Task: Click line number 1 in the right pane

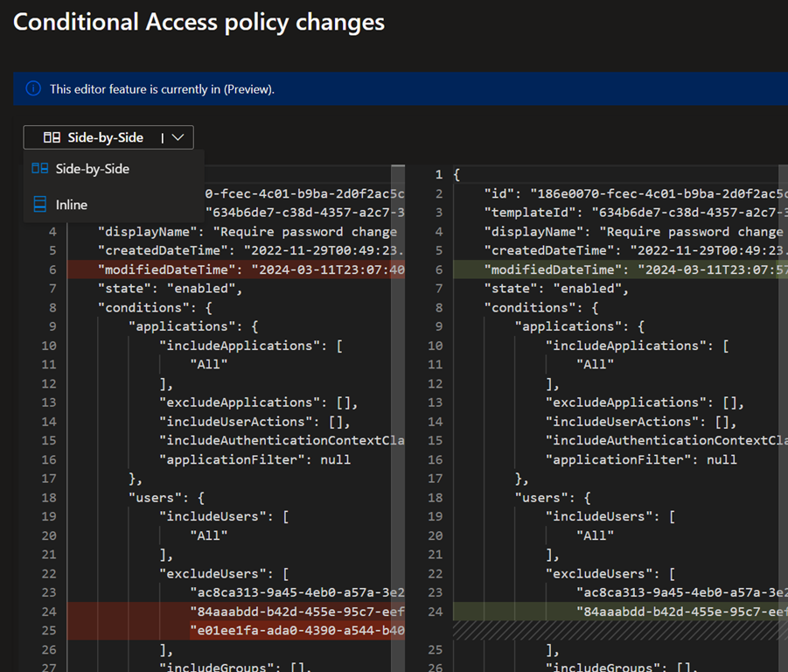Action: click(438, 175)
